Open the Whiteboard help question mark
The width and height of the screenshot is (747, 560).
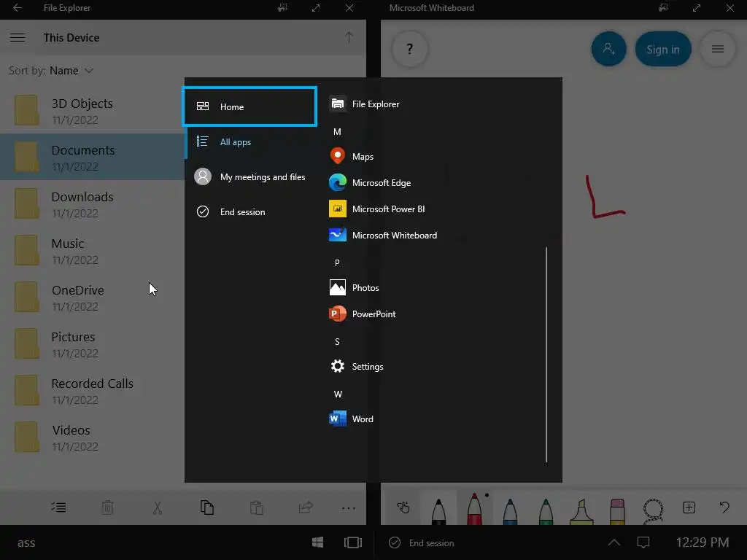(410, 49)
